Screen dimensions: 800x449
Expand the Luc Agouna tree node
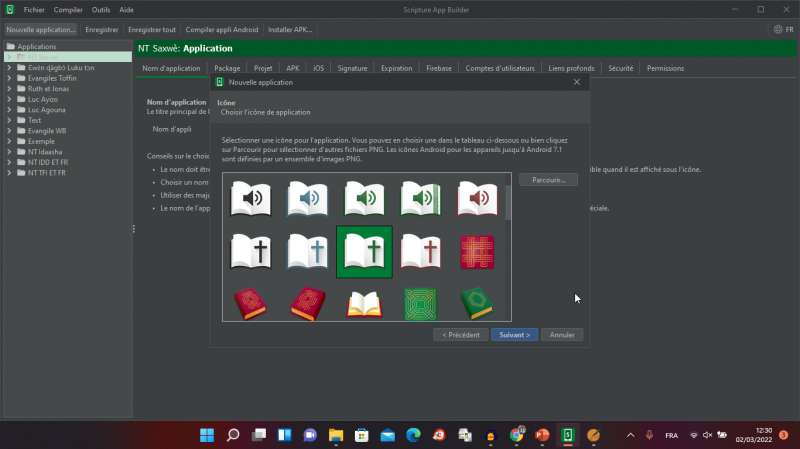click(x=9, y=109)
